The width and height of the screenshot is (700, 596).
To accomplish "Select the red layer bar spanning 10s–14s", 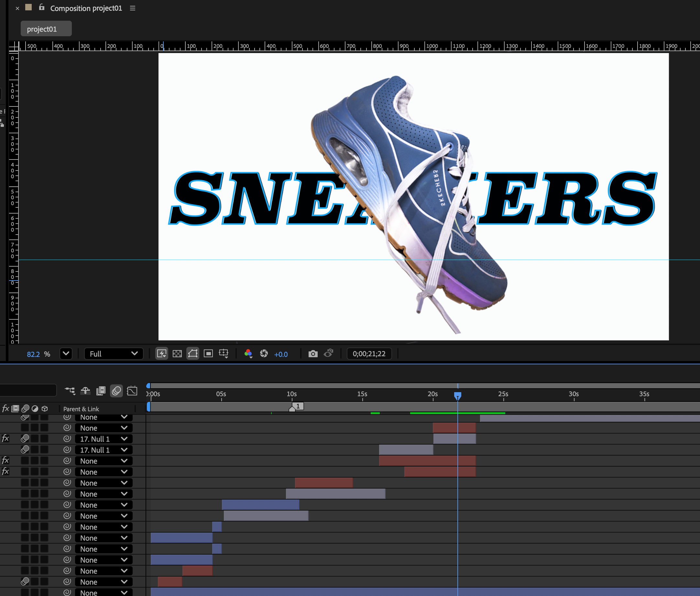I will [324, 483].
